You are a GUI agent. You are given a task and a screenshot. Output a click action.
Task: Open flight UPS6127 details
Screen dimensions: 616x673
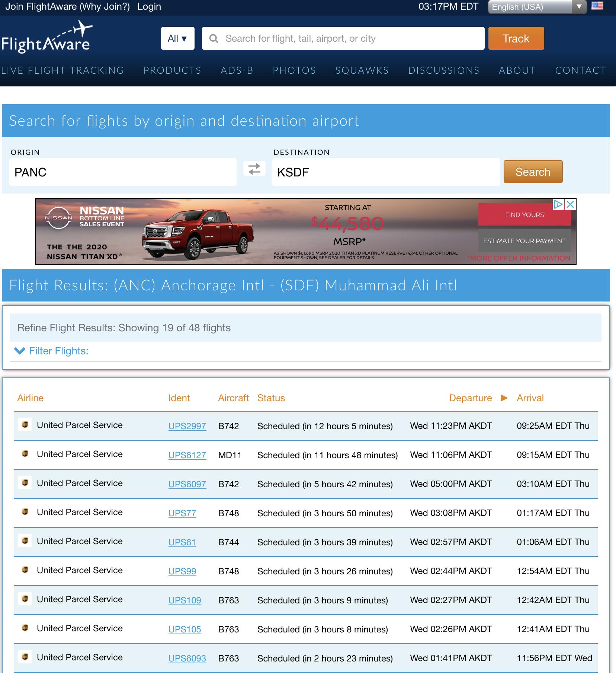pos(187,455)
